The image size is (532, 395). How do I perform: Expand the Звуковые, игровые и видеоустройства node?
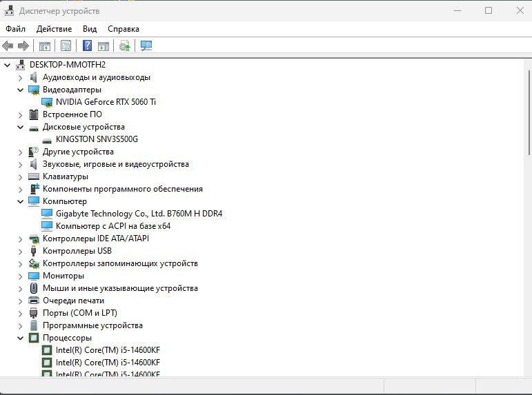pos(21,165)
